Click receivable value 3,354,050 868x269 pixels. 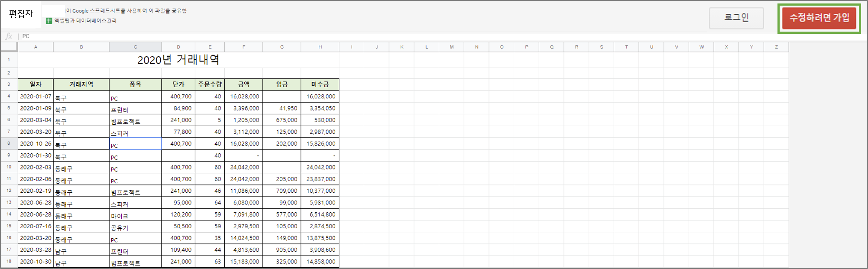point(320,108)
